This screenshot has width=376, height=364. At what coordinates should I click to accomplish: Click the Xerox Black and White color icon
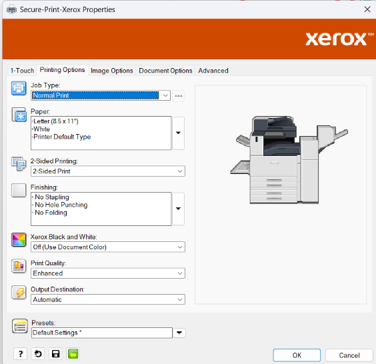19,240
